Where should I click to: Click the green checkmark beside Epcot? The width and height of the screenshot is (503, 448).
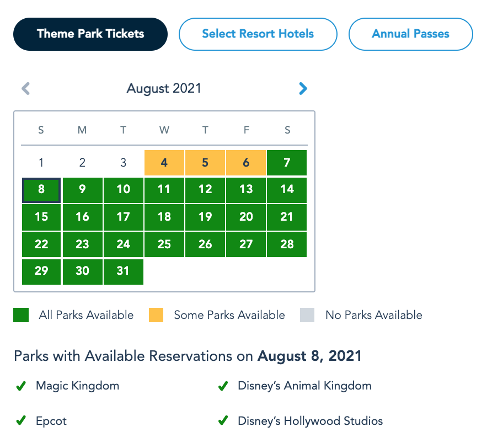click(21, 421)
